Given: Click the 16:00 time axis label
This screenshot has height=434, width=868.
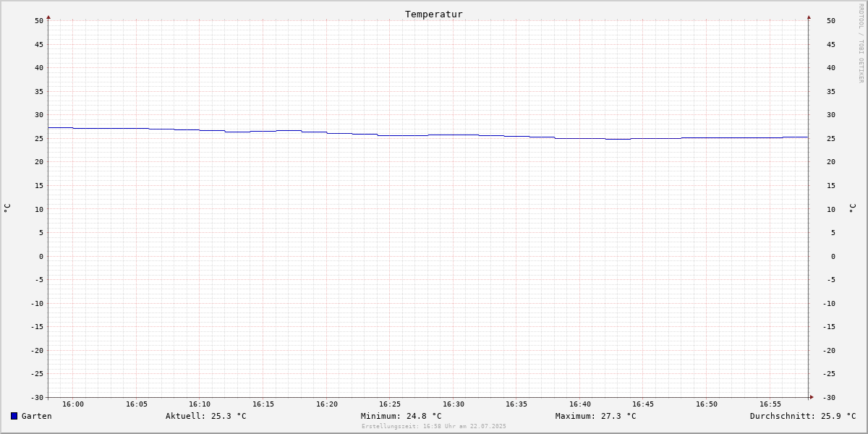Looking at the screenshot, I should (x=73, y=404).
